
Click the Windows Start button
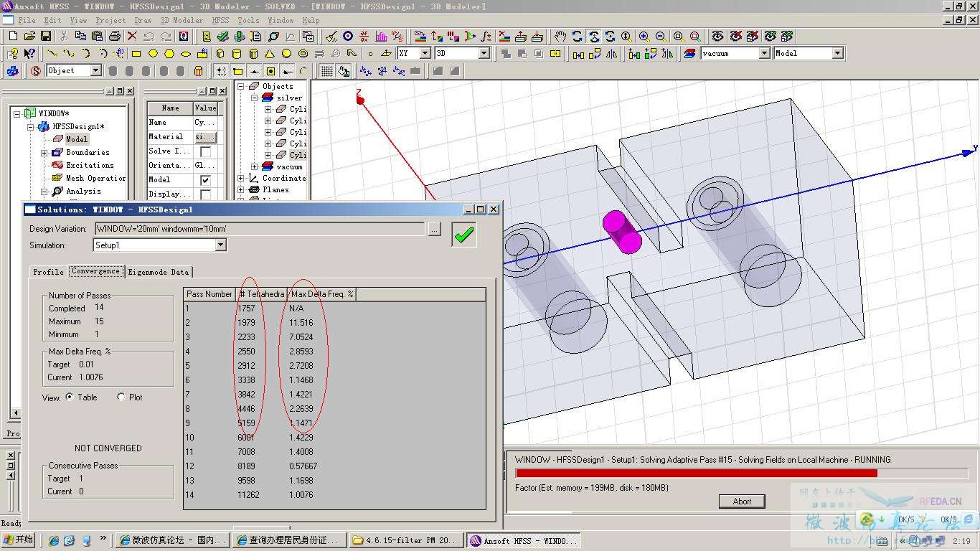point(19,540)
